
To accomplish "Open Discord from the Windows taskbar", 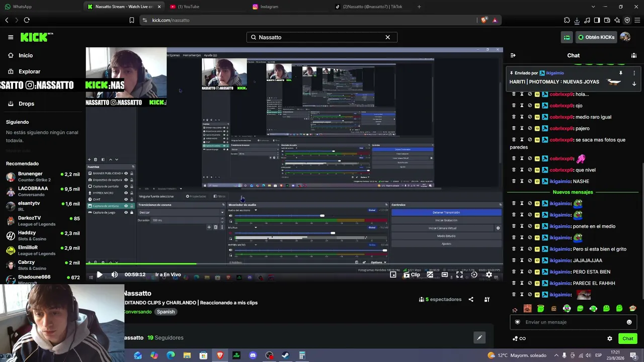I will (253, 355).
